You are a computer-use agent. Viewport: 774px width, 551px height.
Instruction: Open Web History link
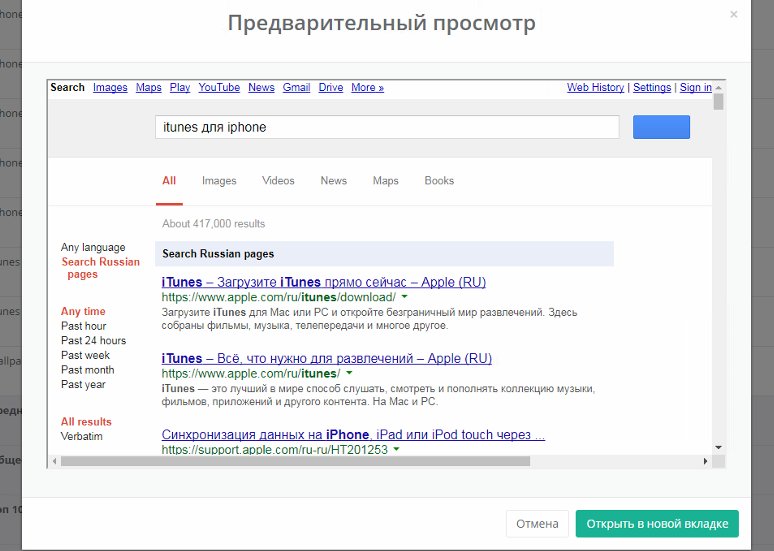point(595,87)
